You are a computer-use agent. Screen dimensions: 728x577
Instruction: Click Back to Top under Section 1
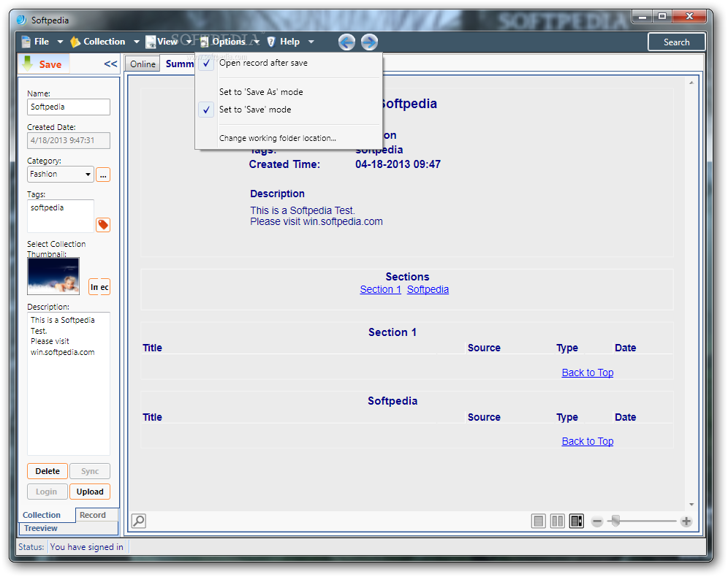pyautogui.click(x=588, y=372)
